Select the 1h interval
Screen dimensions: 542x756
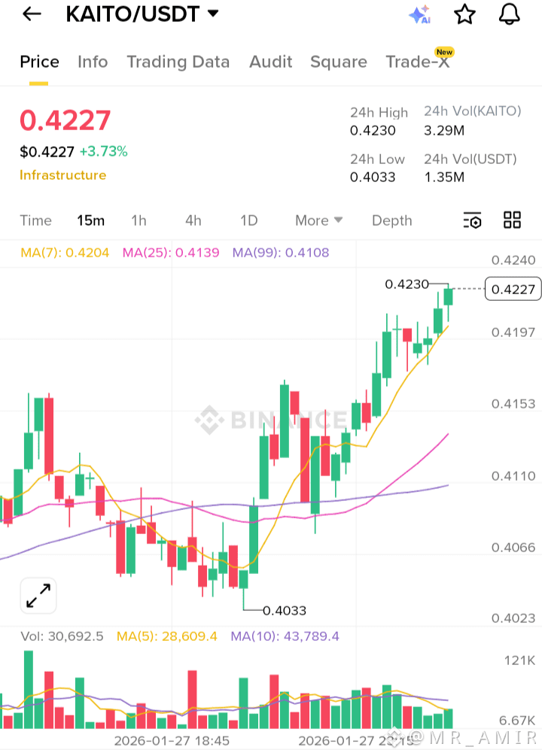click(139, 220)
